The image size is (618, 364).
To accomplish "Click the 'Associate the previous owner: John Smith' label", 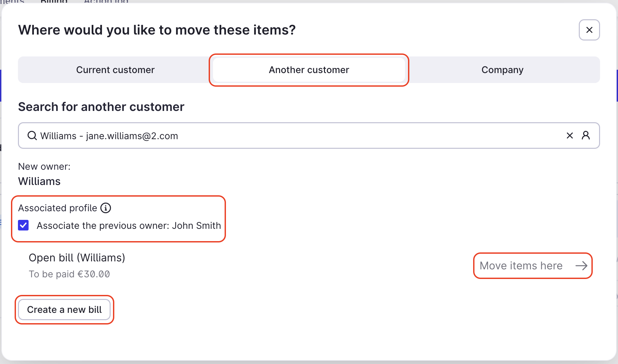I will coord(129,226).
